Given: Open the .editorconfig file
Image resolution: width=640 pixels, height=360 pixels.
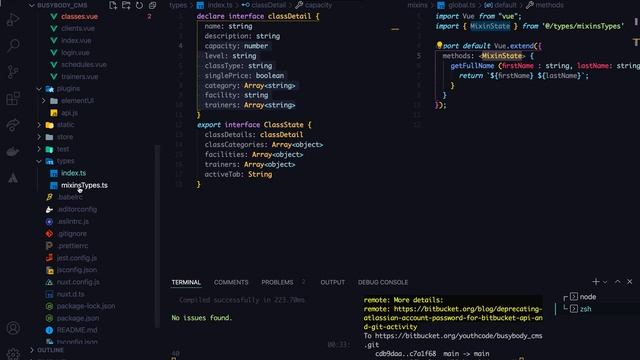Looking at the screenshot, I should [x=77, y=209].
